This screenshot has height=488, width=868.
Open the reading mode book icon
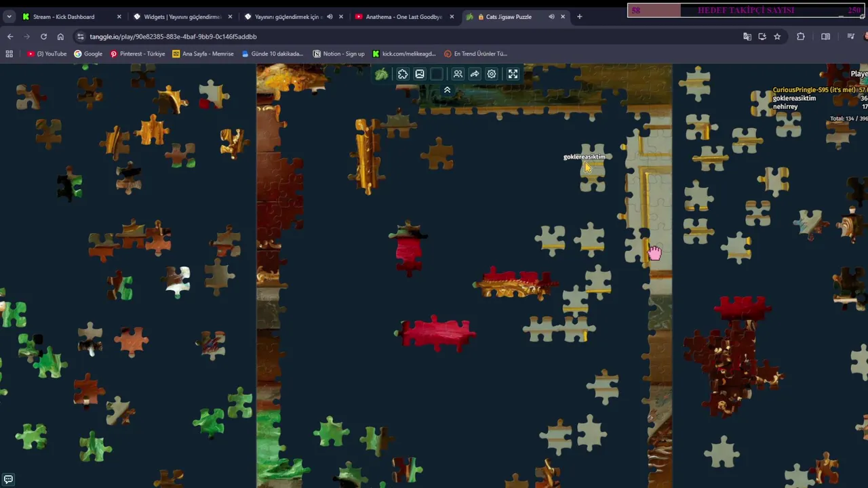(x=825, y=37)
